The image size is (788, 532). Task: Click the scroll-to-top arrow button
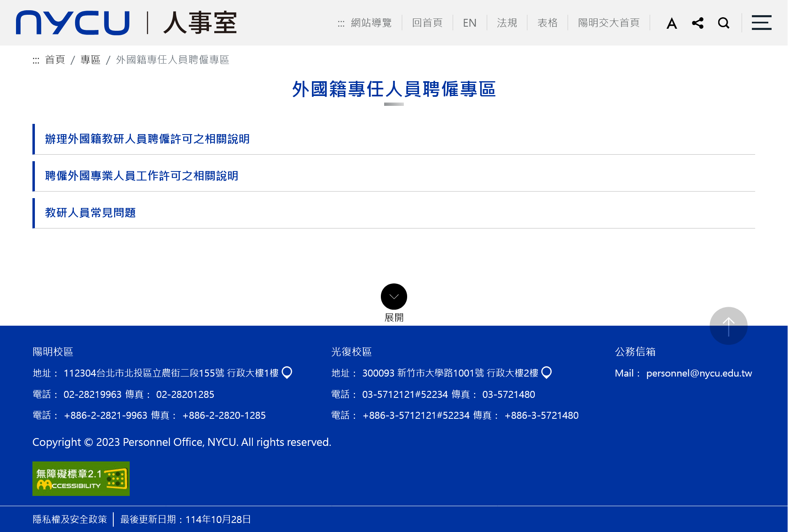pyautogui.click(x=728, y=326)
